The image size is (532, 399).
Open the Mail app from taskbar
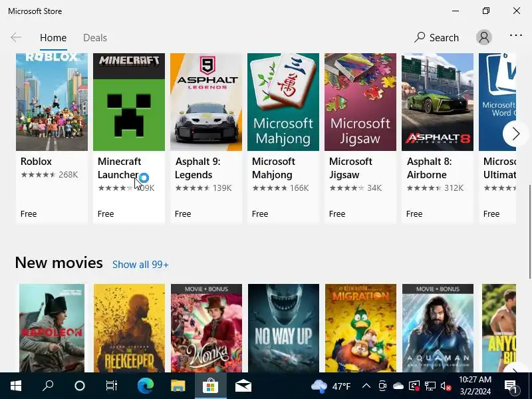click(243, 386)
